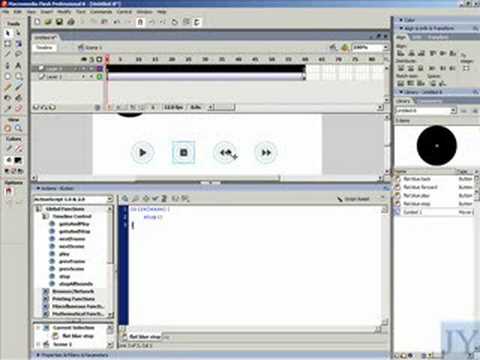
Task: Toggle Show All Layers eye column header
Action: 84,59
